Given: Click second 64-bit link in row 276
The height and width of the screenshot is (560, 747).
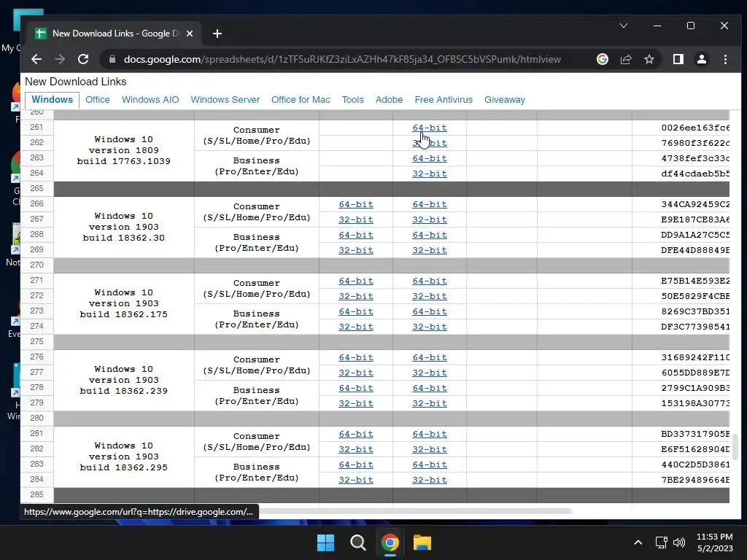Looking at the screenshot, I should click(430, 357).
